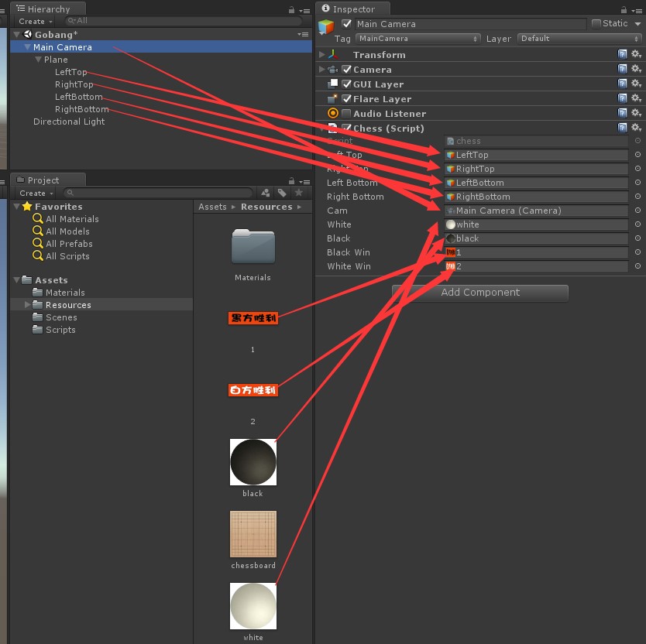Image resolution: width=646 pixels, height=644 pixels.
Task: Click the Main Camera name field
Action: click(x=470, y=24)
